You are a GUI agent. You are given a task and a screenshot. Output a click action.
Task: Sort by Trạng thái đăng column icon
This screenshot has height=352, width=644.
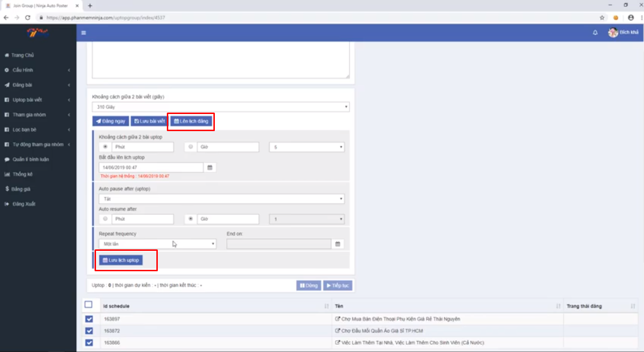[x=633, y=306]
